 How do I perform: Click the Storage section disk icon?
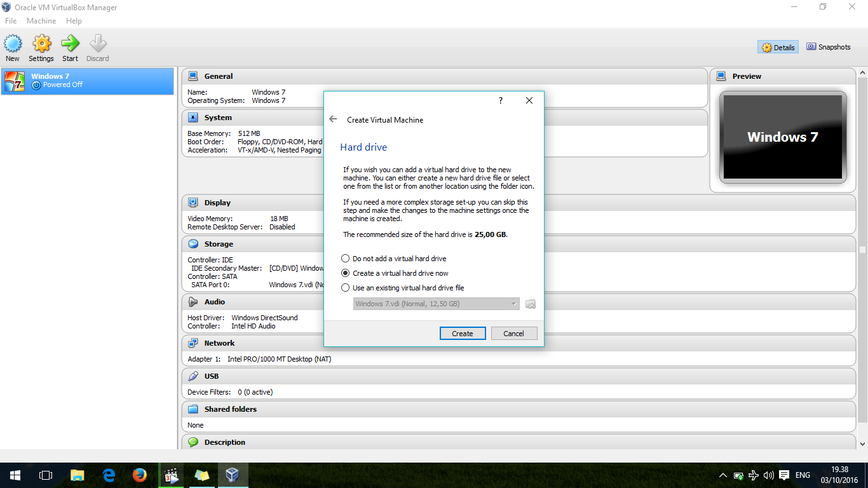[194, 244]
